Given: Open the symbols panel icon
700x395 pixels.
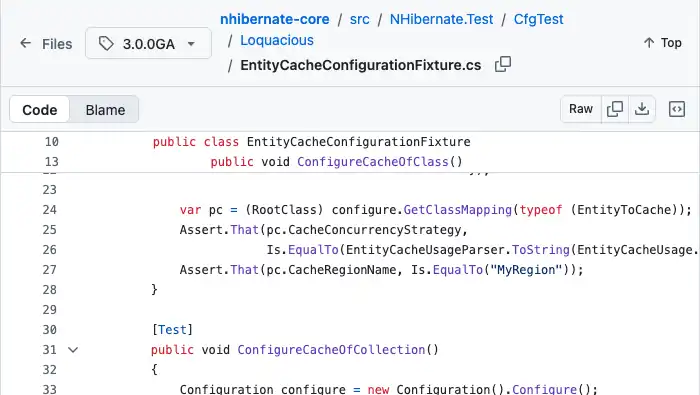Looking at the screenshot, I should pos(677,109).
